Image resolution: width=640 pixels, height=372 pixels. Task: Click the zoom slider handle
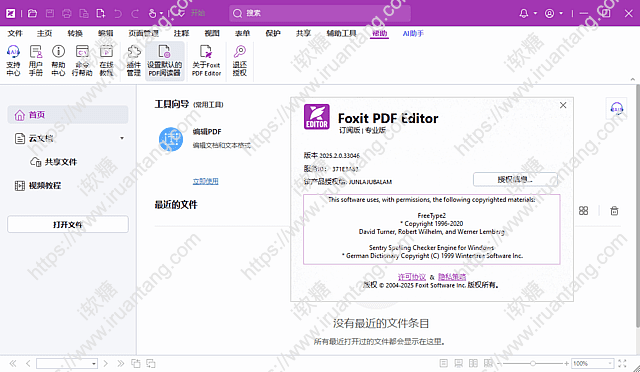533,363
